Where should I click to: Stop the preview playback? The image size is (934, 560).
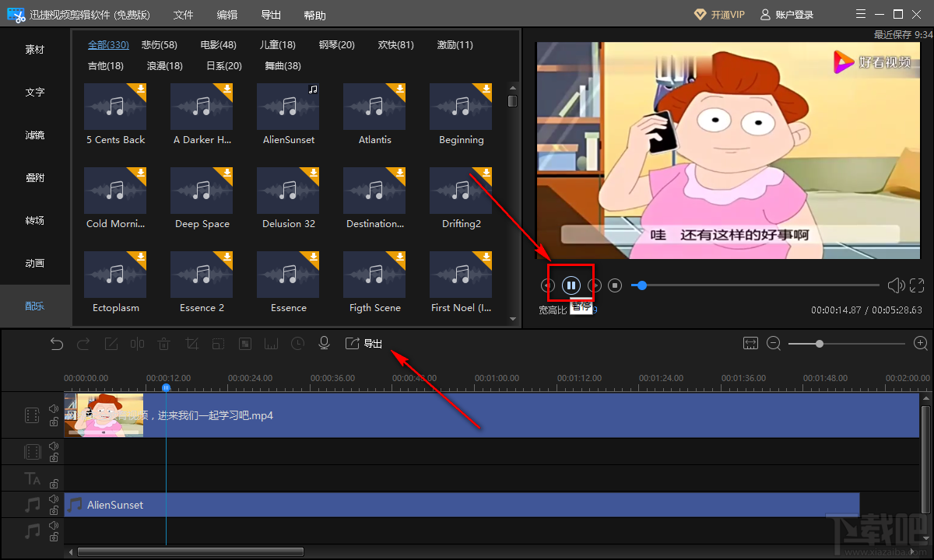(615, 285)
